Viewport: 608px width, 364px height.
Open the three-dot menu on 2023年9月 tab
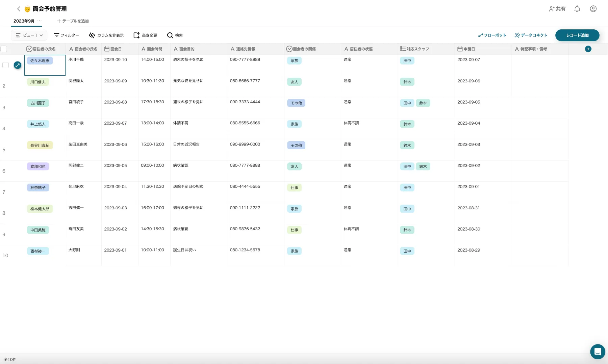click(x=40, y=21)
